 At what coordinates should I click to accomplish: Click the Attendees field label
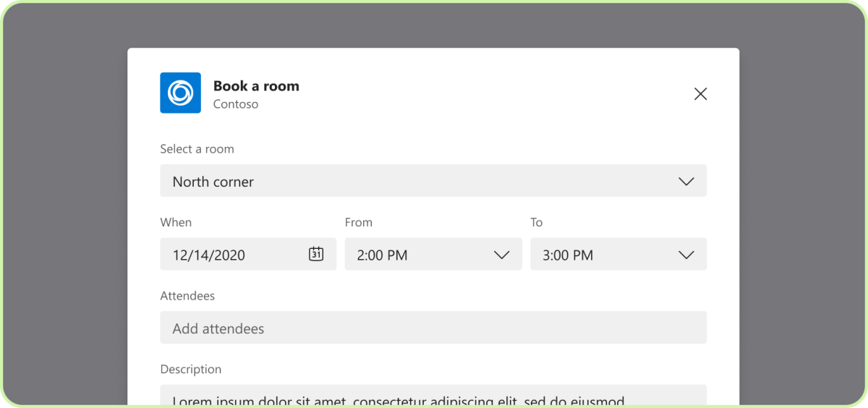187,295
